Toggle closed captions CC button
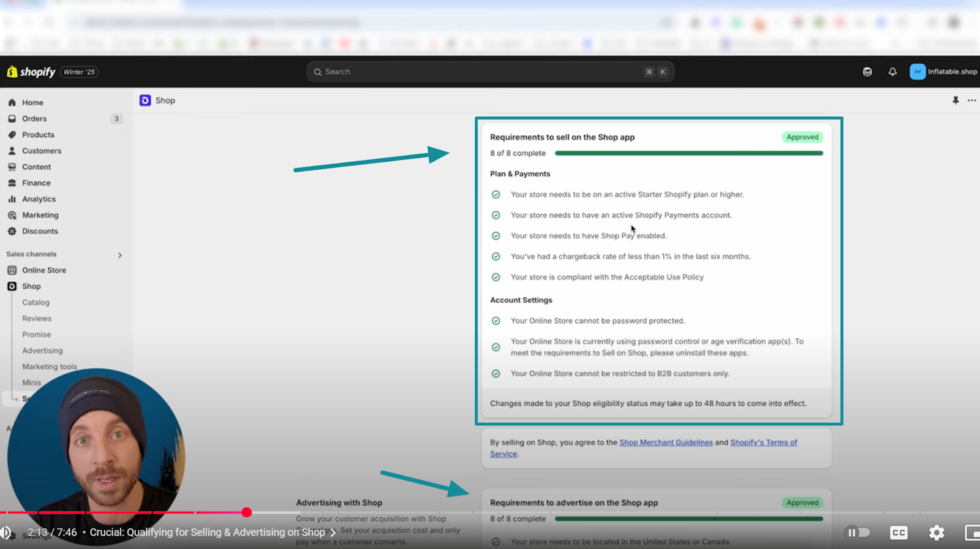 point(899,532)
